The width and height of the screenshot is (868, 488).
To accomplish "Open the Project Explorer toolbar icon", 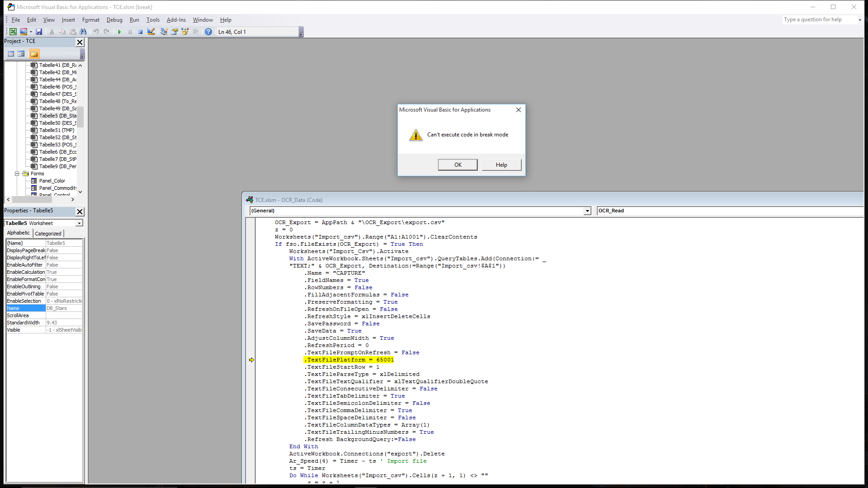I will (x=164, y=32).
